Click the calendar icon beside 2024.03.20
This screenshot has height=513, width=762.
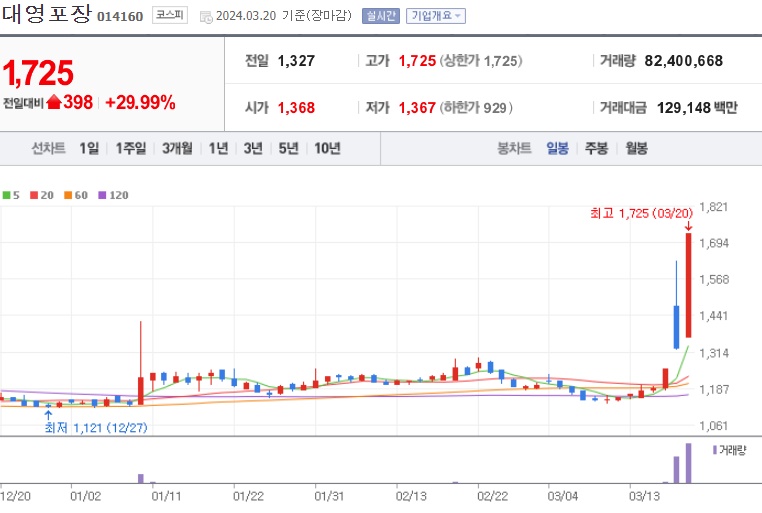[206, 17]
